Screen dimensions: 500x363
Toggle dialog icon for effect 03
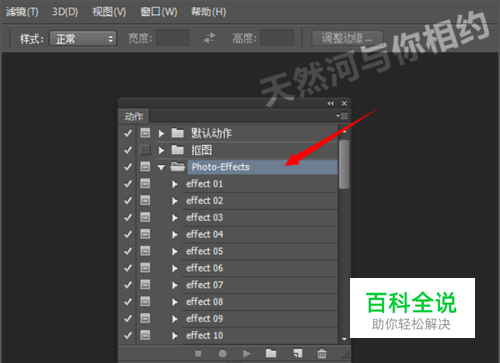[145, 217]
